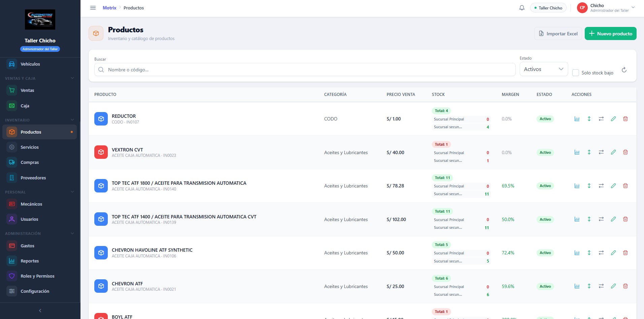Open chart for CHEVRON HAVOLINE ATF SYNTHETIC

pos(577,253)
